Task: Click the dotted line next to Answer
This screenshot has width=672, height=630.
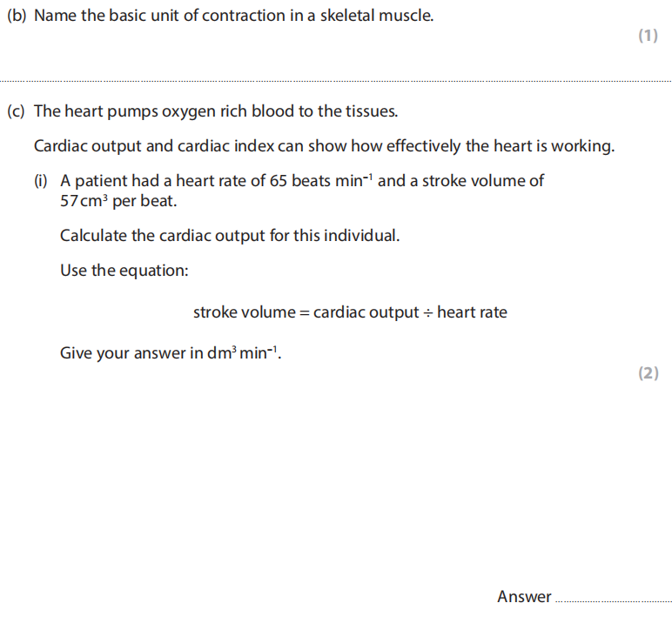Action: coord(613,600)
